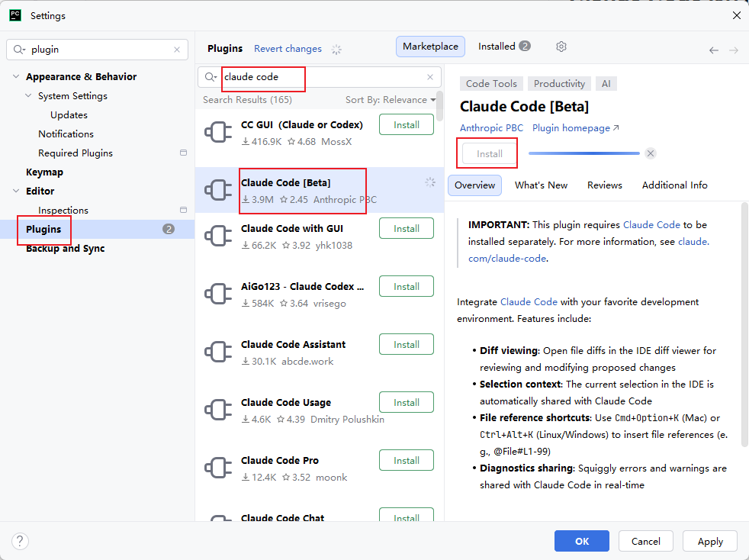Click plug icon of Claude Code with GUI

pos(218,236)
